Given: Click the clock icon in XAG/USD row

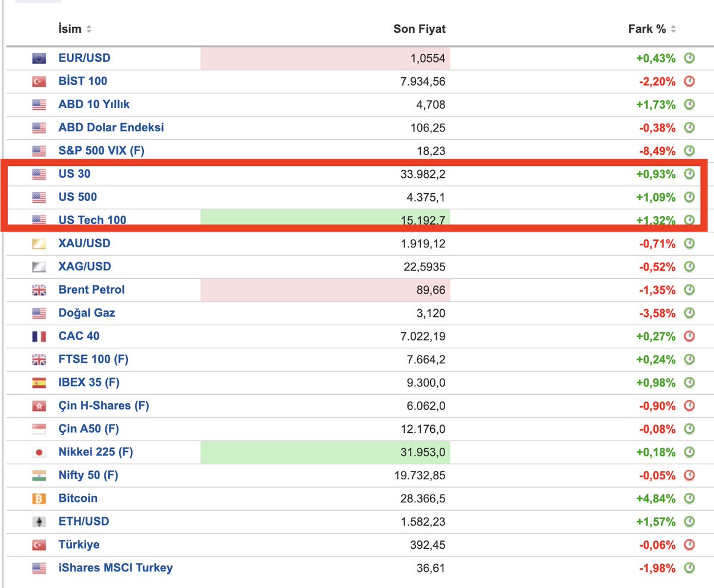Looking at the screenshot, I should (690, 267).
